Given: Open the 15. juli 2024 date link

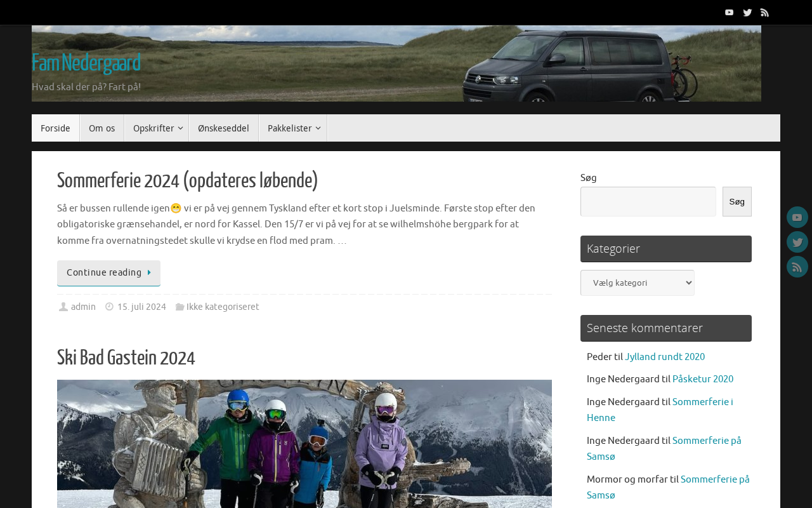Looking at the screenshot, I should (141, 307).
